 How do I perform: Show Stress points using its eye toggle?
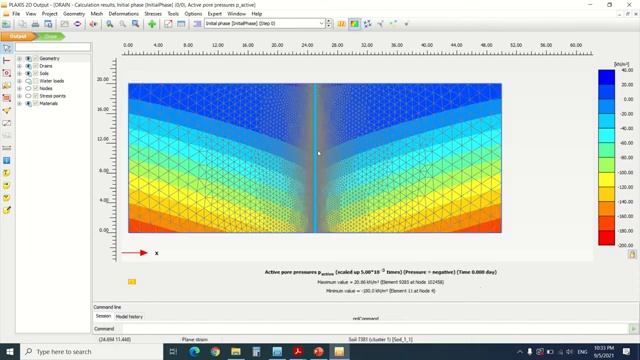point(28,96)
